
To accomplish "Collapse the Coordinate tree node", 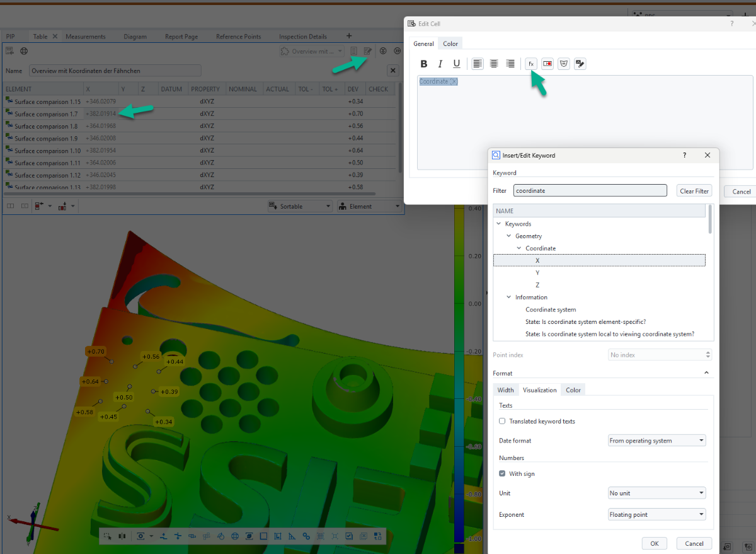I will click(519, 248).
